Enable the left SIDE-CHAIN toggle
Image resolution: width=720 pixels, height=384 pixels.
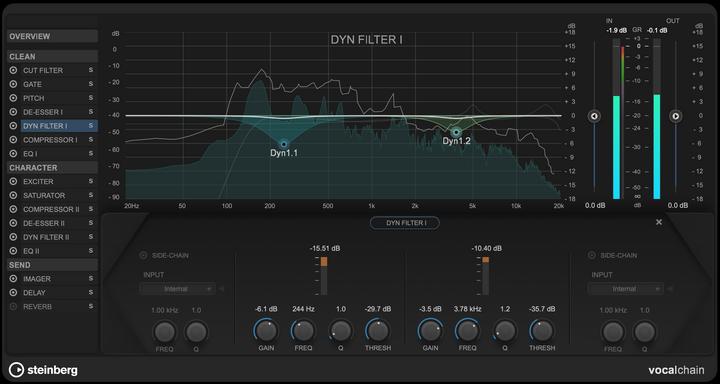pyautogui.click(x=143, y=255)
